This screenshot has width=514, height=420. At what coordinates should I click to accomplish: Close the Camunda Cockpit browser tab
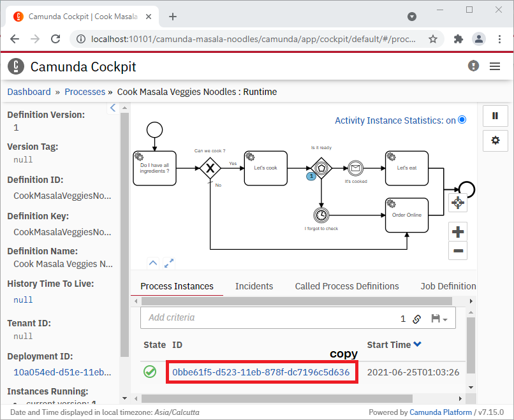[149, 17]
